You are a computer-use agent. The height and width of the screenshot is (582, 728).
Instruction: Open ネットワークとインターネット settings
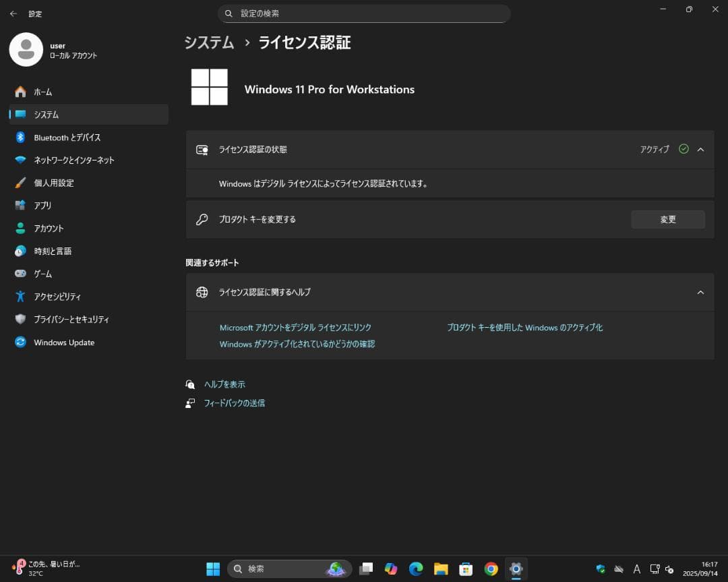tap(73, 161)
